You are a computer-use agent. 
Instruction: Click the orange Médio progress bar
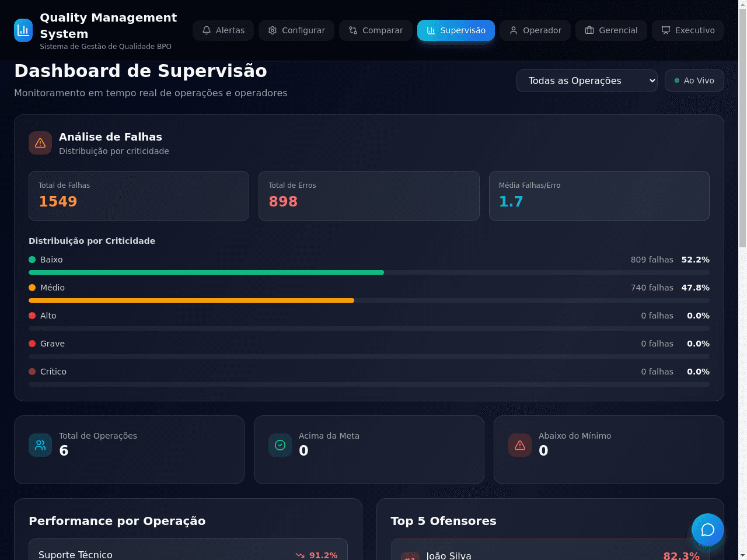(x=191, y=300)
